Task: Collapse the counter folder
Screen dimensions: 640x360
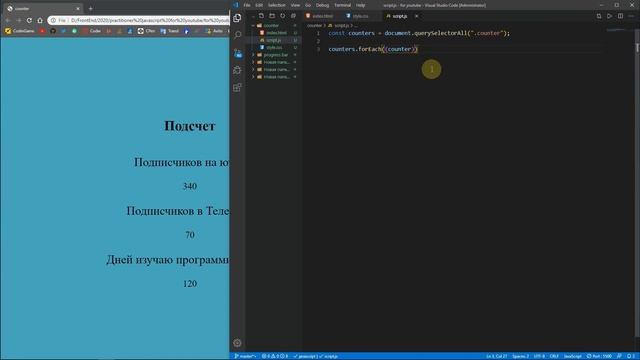Action: coord(271,25)
